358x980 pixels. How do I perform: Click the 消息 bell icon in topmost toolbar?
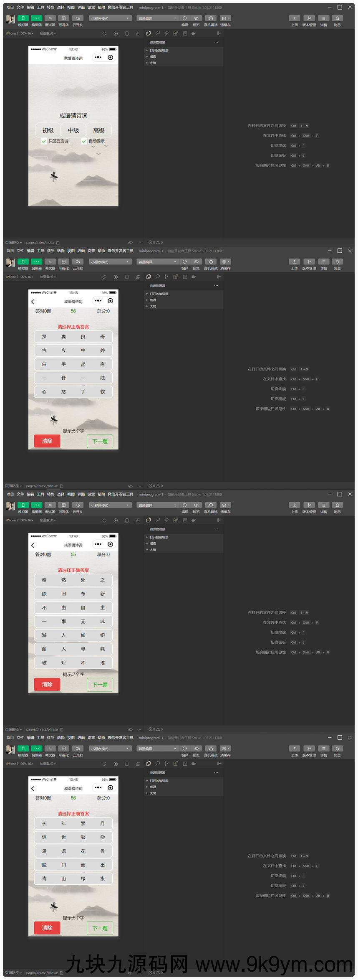point(337,18)
